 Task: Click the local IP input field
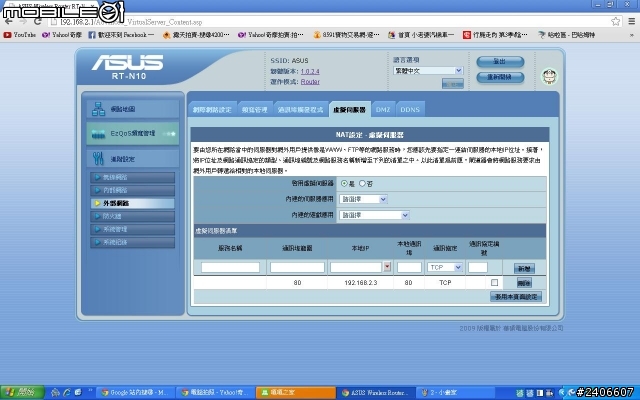pyautogui.click(x=356, y=267)
